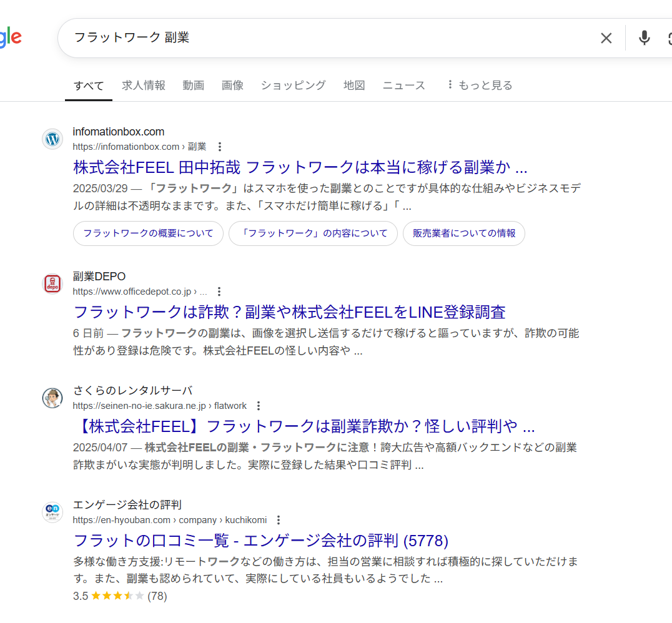The image size is (672, 623).
Task: Click the https://infomationbox.com › 副業 URL
Action: tap(139, 147)
